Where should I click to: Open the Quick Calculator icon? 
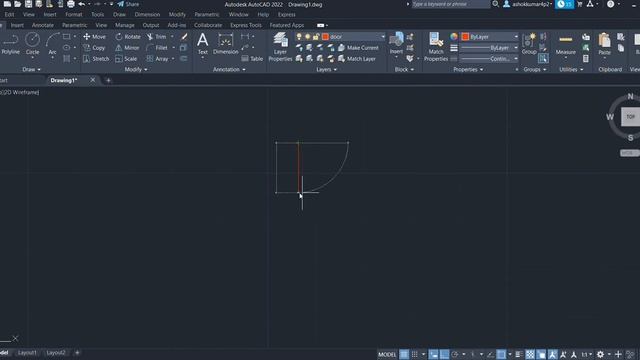586,59
